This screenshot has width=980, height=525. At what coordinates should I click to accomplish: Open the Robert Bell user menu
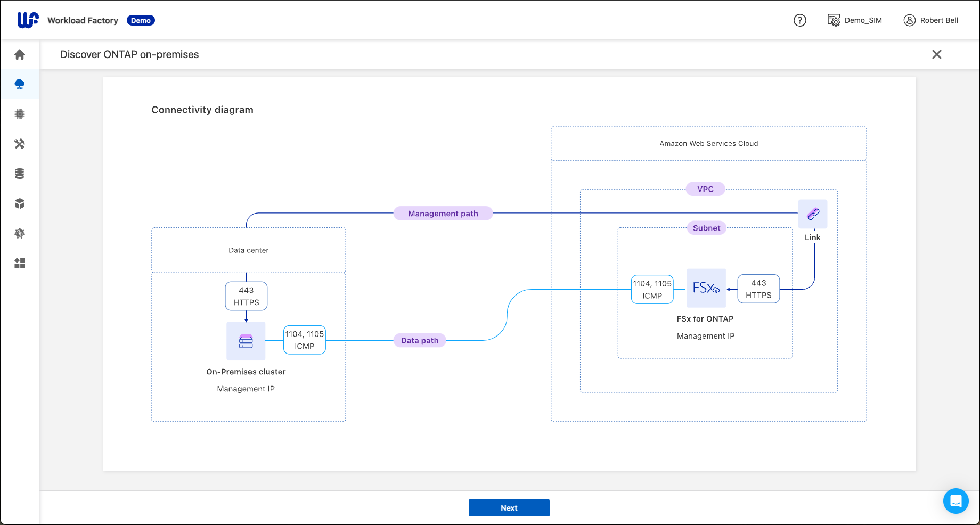coord(930,20)
